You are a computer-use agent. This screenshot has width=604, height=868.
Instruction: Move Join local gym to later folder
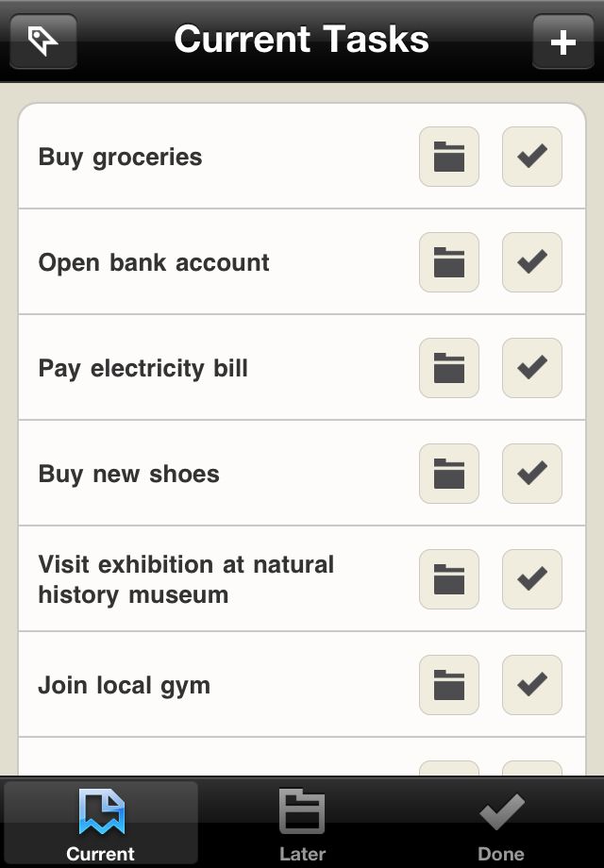449,685
